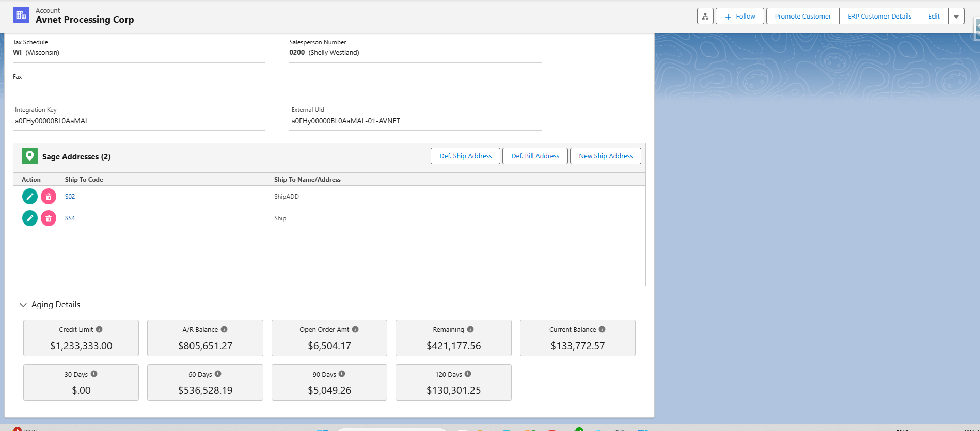
Task: Click delete trash icon for S02 address
Action: [x=49, y=197]
